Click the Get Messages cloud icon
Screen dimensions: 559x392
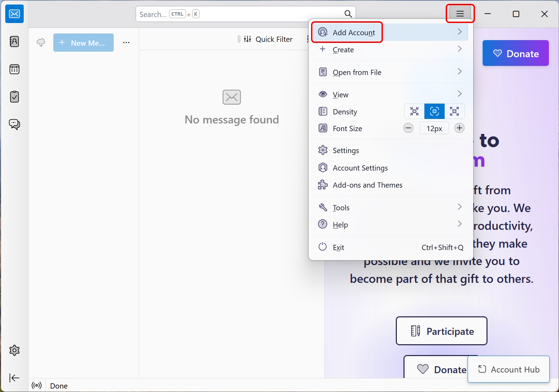click(x=41, y=43)
